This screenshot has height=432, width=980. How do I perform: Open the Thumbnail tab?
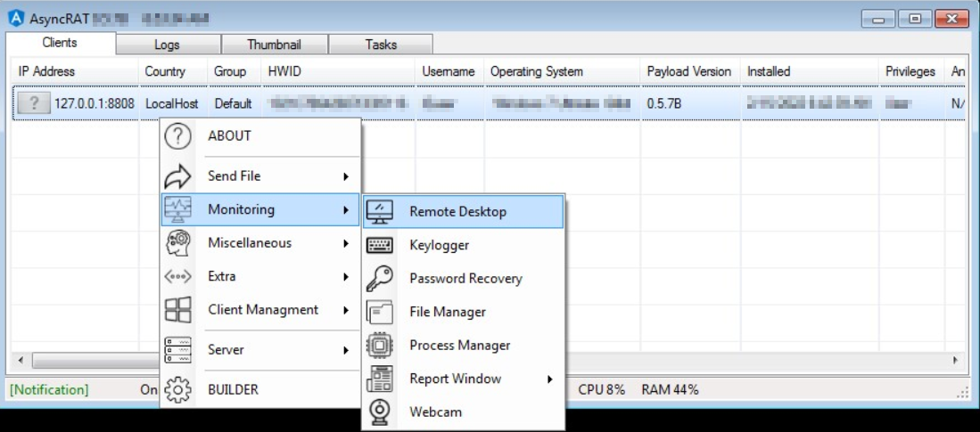coord(274,45)
